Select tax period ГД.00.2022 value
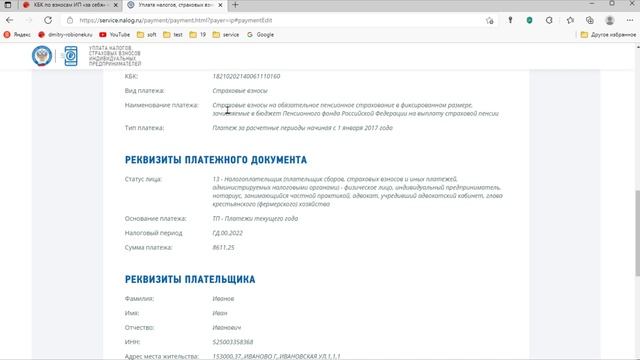 pyautogui.click(x=227, y=233)
